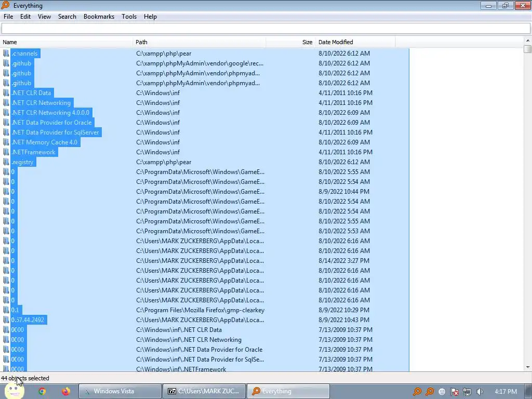The image size is (532, 399).
Task: Select 0C00 in C:\Windows\inf\.NET CLR Networking
Action: tap(18, 339)
